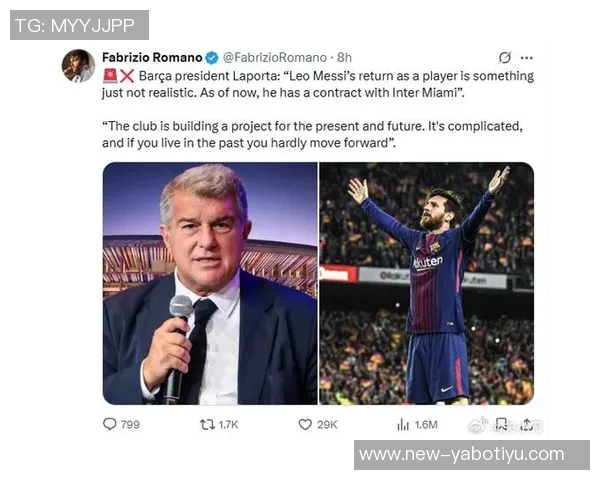The width and height of the screenshot is (600, 480).
Task: Open the Laporta photo with microphone
Action: click(x=210, y=283)
